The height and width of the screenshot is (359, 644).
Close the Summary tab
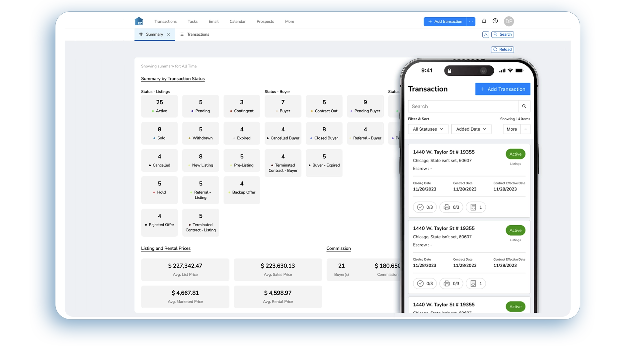[x=169, y=35]
